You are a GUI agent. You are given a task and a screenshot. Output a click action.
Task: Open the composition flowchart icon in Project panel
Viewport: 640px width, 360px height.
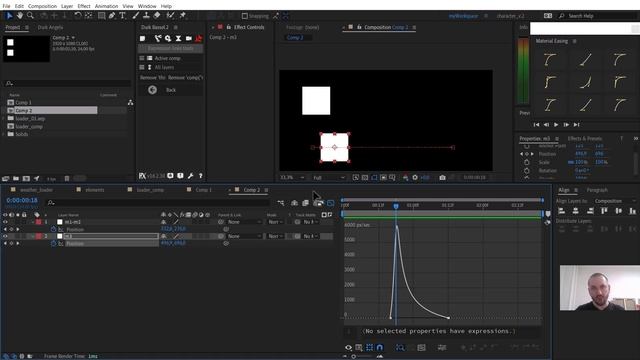tap(130, 102)
